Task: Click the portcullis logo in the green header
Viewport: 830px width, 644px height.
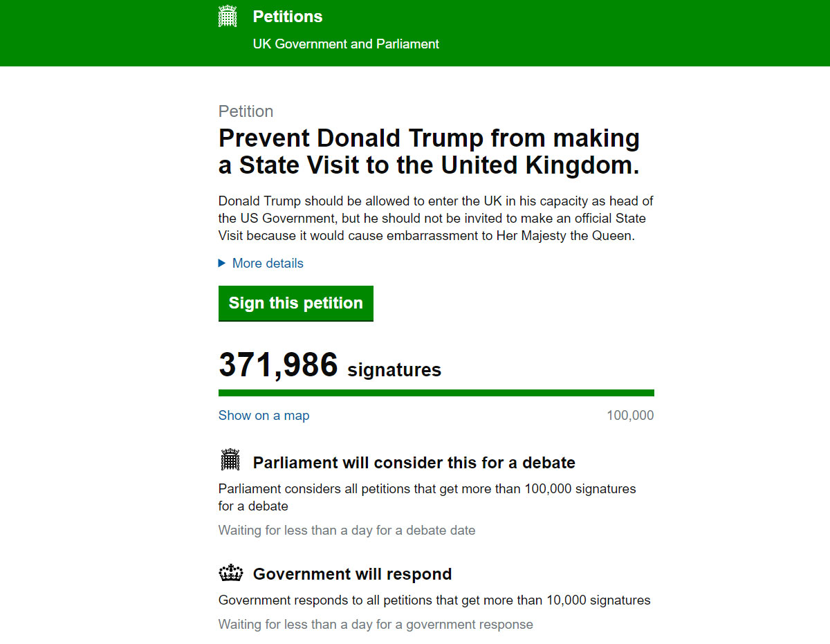Action: (x=228, y=16)
